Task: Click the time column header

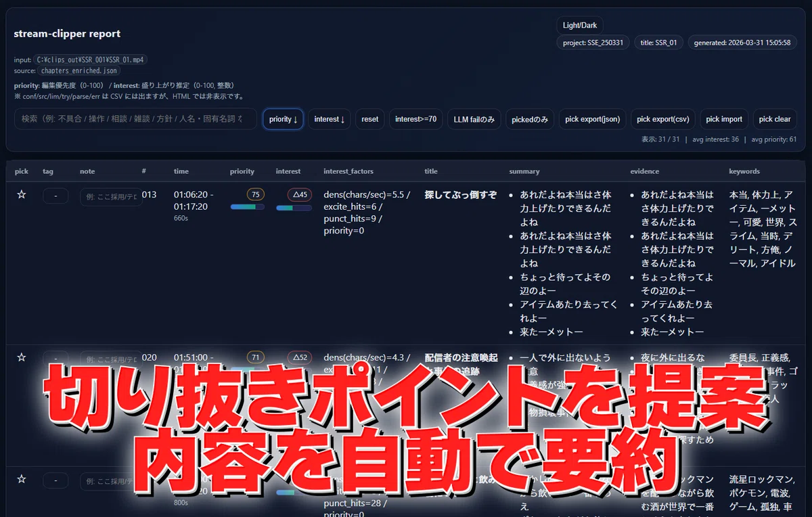Action: pos(181,171)
